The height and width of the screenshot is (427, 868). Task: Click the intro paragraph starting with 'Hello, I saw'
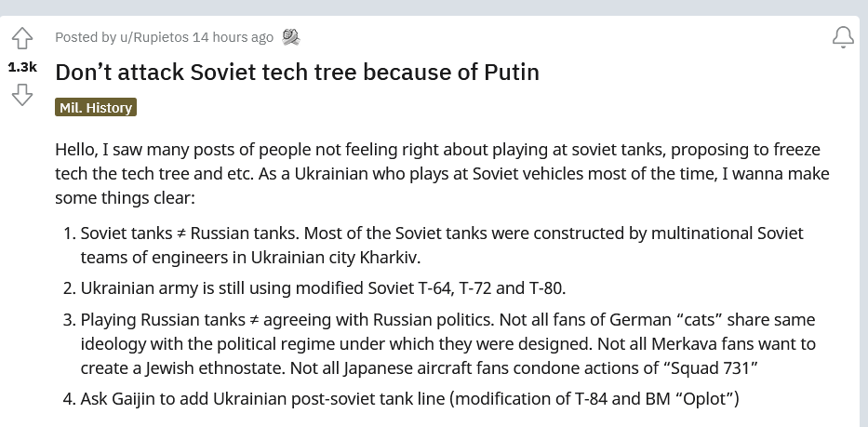point(442,173)
